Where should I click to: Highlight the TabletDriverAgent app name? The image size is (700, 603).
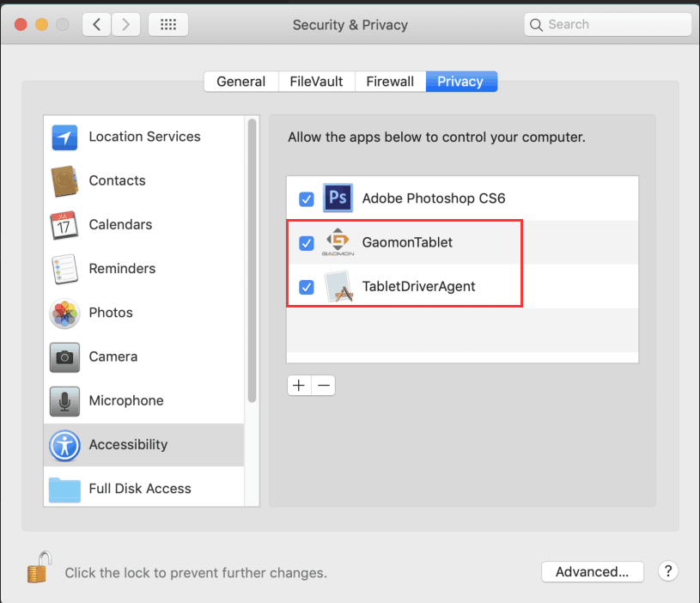(418, 287)
